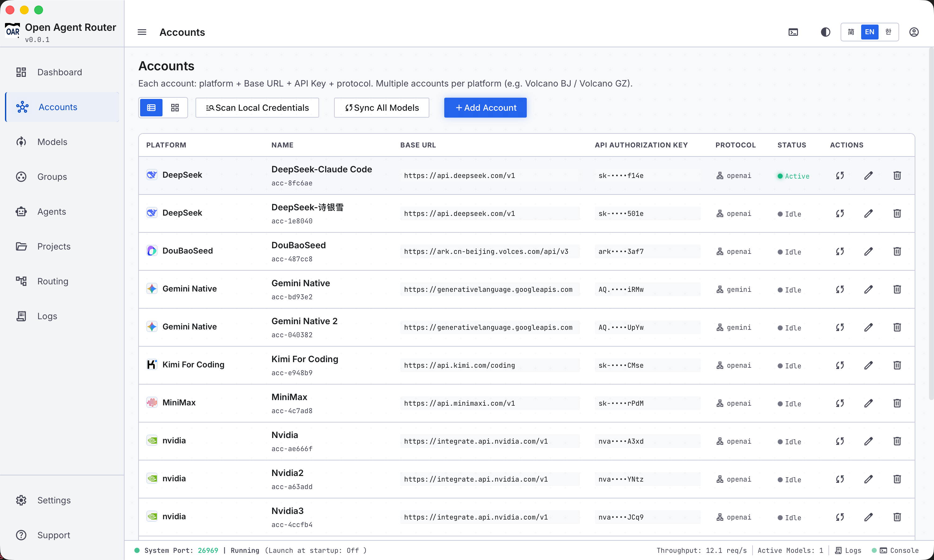This screenshot has height=560, width=934.
Task: Delete the DeepSeek-Claude Code account
Action: pos(897,175)
